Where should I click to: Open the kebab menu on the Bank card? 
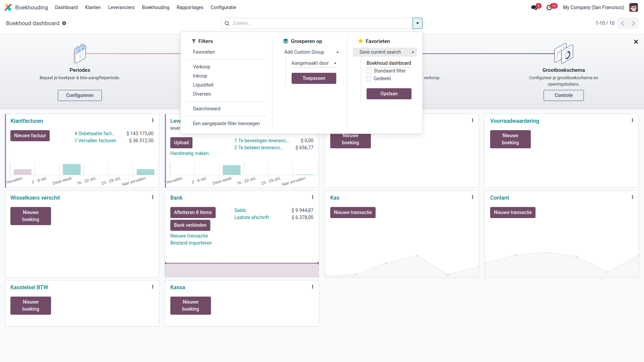pyautogui.click(x=313, y=197)
